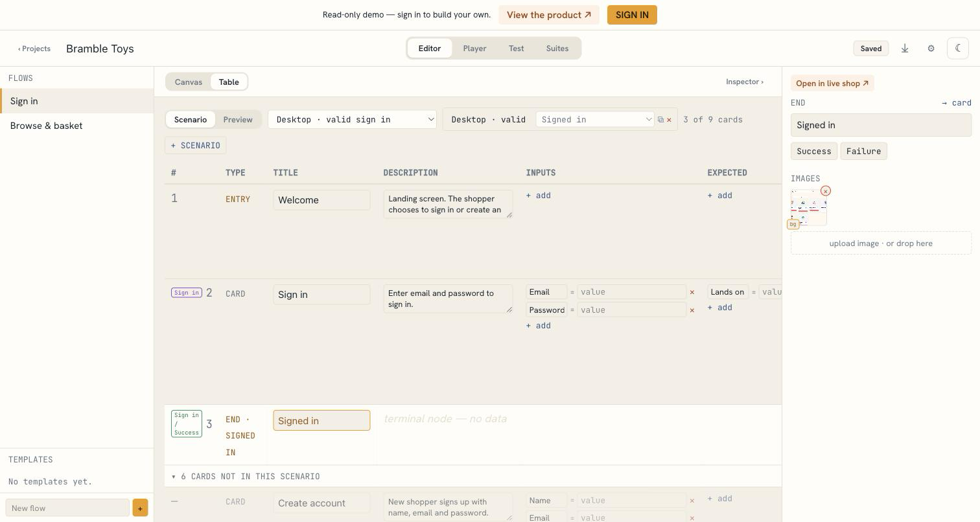Remove the scenario with the red x

coord(669,120)
